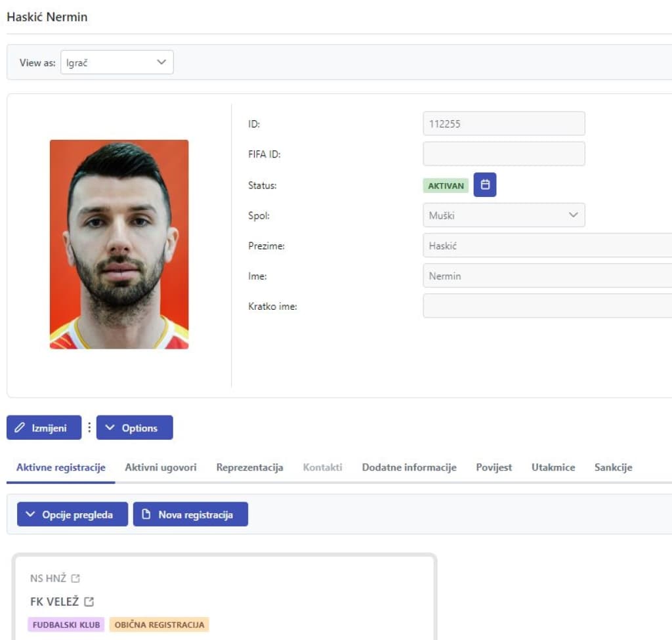The width and height of the screenshot is (672, 640).
Task: Expand the Spol dropdown showing Muški
Action: [x=503, y=215]
